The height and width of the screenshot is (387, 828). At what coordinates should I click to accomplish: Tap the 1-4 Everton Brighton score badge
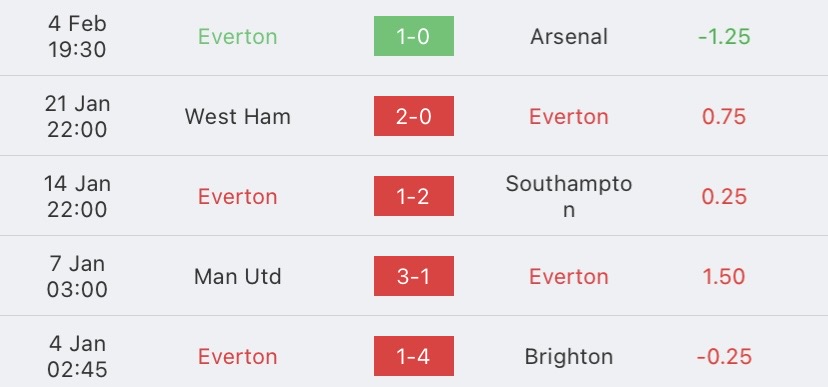[x=413, y=356]
